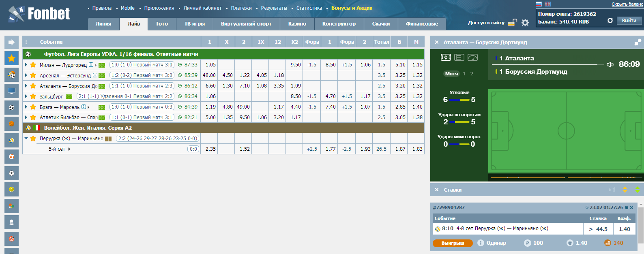644x254 pixels.
Task: Log out with the Выйти button
Action: 629,21
